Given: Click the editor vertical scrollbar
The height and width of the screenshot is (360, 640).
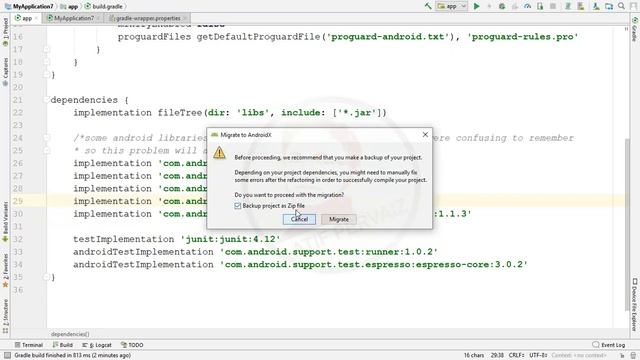Looking at the screenshot, I should point(627,224).
